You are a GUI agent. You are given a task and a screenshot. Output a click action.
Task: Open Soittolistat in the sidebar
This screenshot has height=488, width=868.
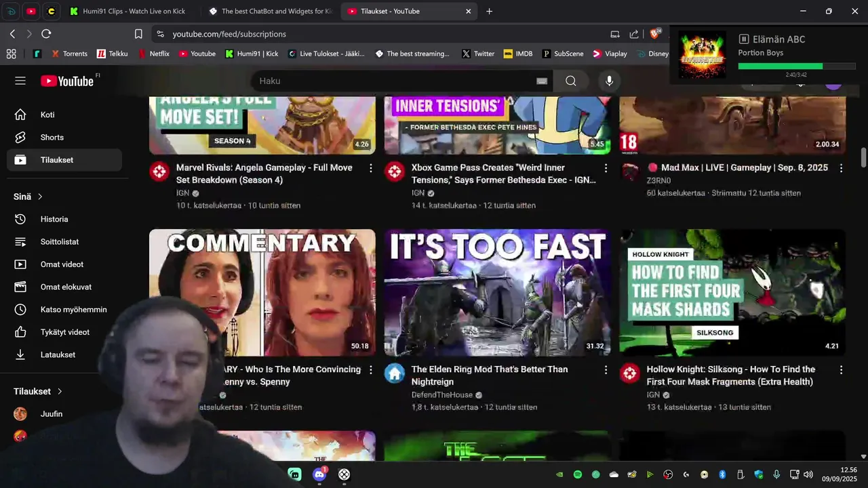pyautogui.click(x=64, y=241)
